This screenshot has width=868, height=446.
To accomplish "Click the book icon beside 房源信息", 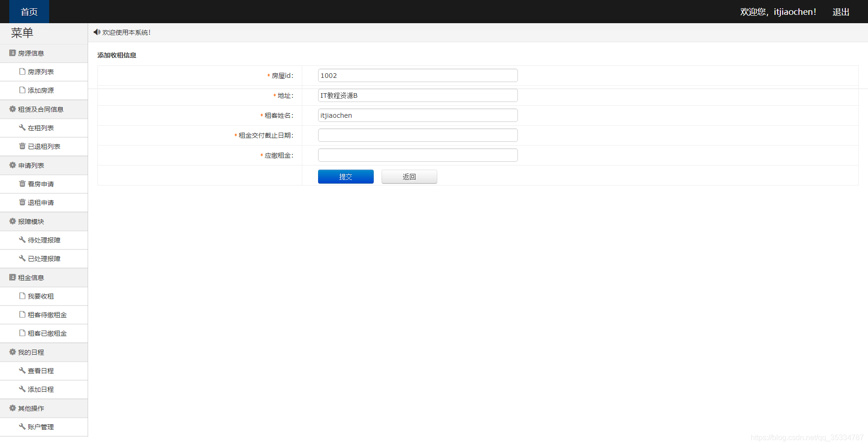I will coord(13,53).
